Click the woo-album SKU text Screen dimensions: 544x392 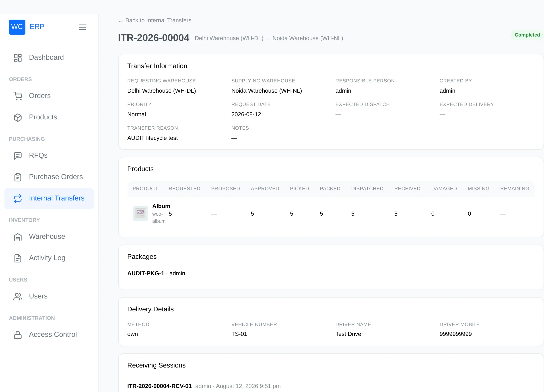tap(159, 218)
